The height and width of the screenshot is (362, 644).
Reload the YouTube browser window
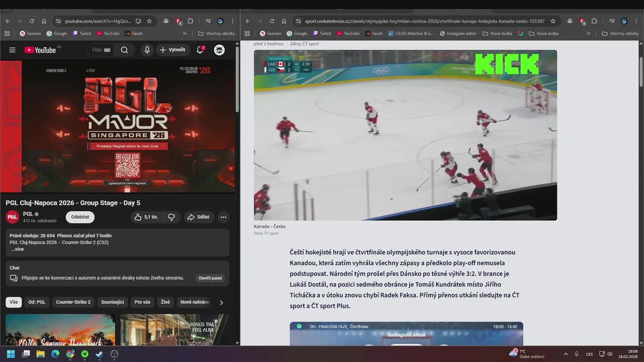(32, 21)
